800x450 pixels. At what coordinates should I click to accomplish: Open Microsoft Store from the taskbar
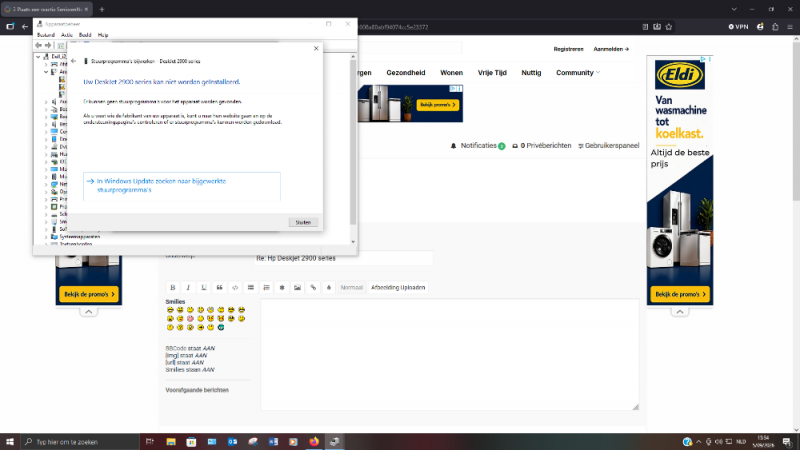[x=191, y=442]
